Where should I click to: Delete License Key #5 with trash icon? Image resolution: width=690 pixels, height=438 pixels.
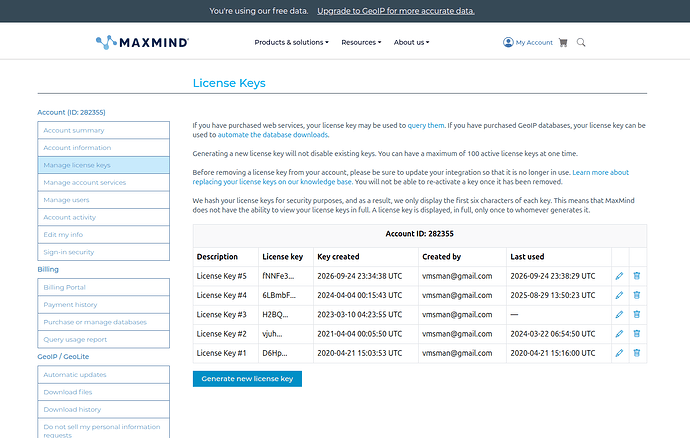[636, 276]
